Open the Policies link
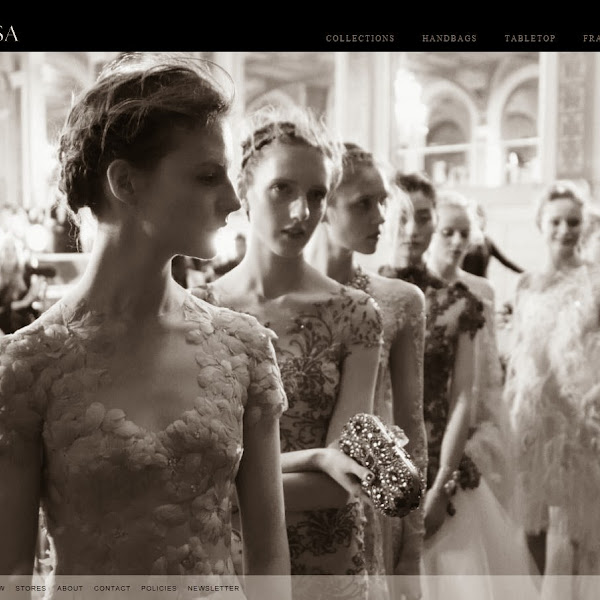The width and height of the screenshot is (600, 600). [159, 588]
